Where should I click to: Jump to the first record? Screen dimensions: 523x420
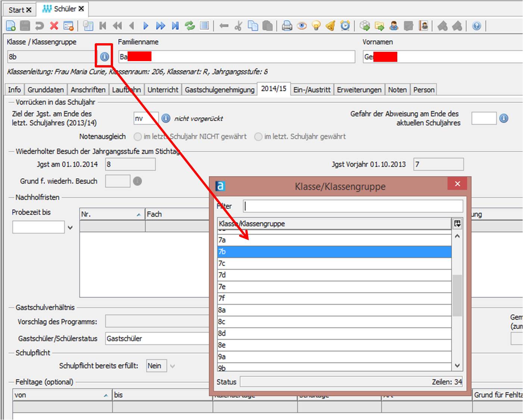point(103,26)
